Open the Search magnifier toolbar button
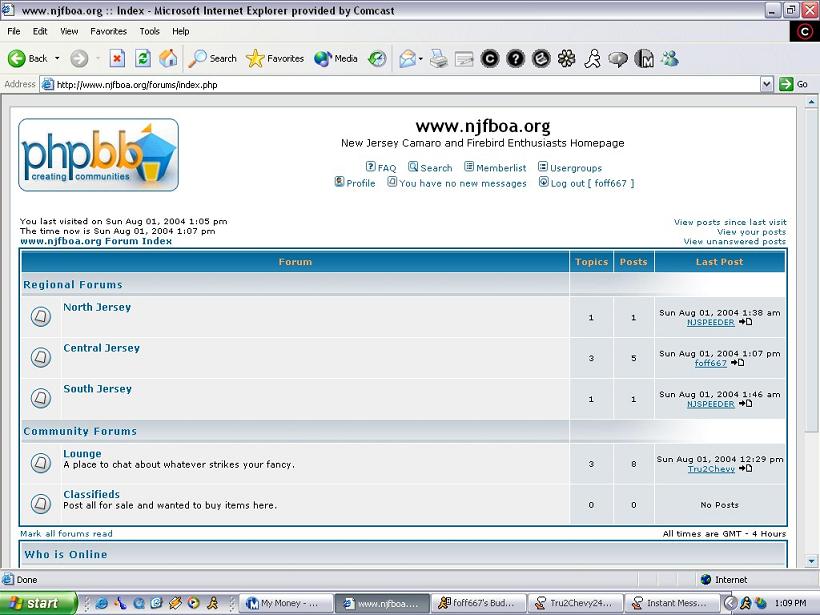 213,59
